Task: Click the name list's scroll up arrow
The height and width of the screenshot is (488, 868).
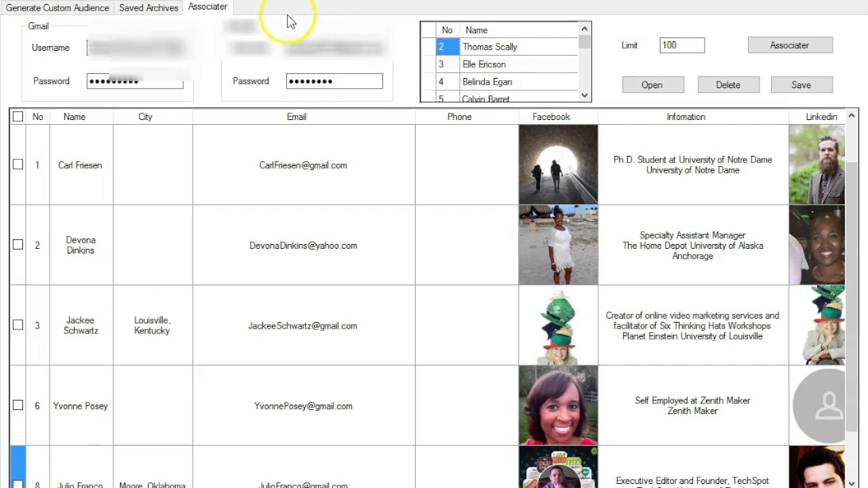Action: pos(585,29)
